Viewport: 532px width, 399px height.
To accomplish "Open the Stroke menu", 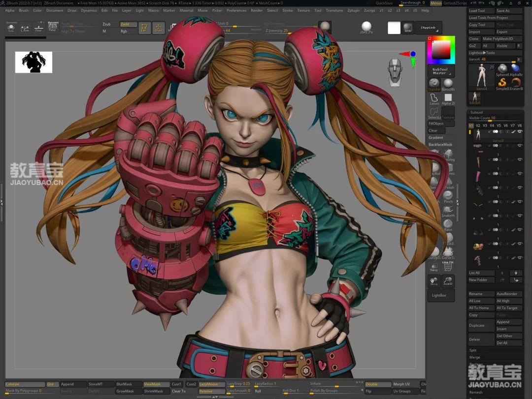I will (287, 10).
